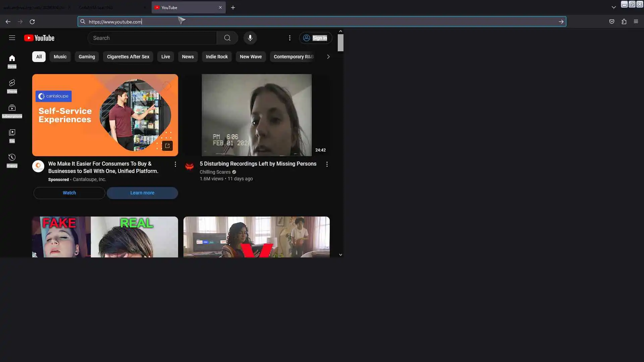Open a new browser tab

[233, 7]
